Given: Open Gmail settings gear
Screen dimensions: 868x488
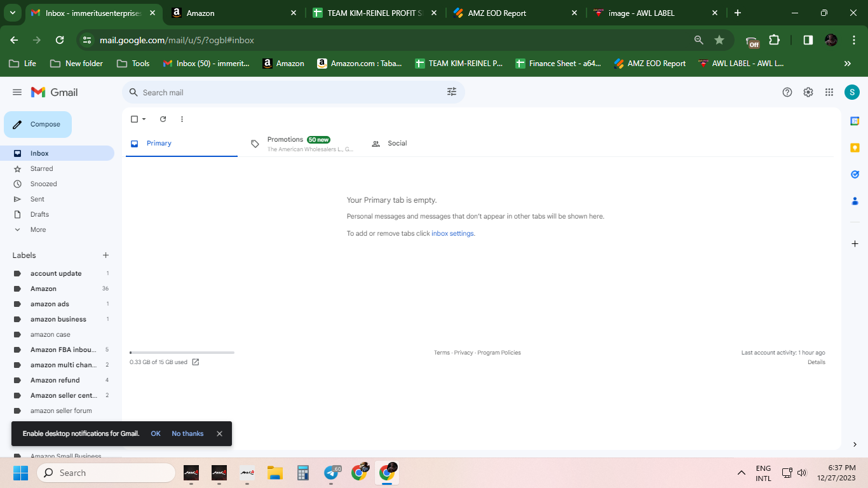Looking at the screenshot, I should point(808,92).
